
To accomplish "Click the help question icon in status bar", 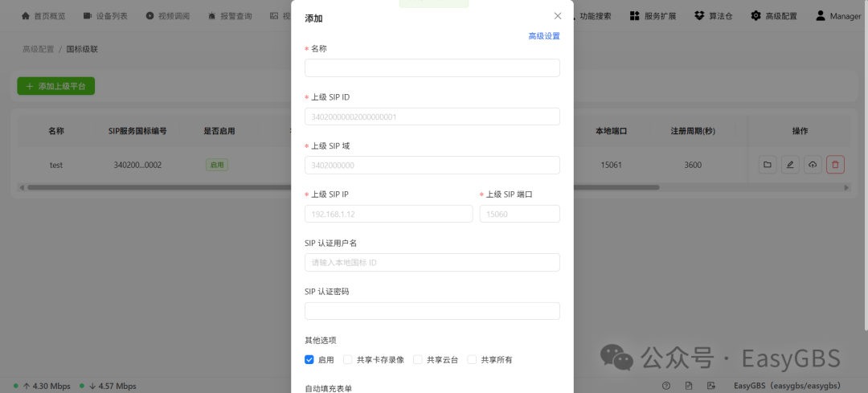I will 666,386.
